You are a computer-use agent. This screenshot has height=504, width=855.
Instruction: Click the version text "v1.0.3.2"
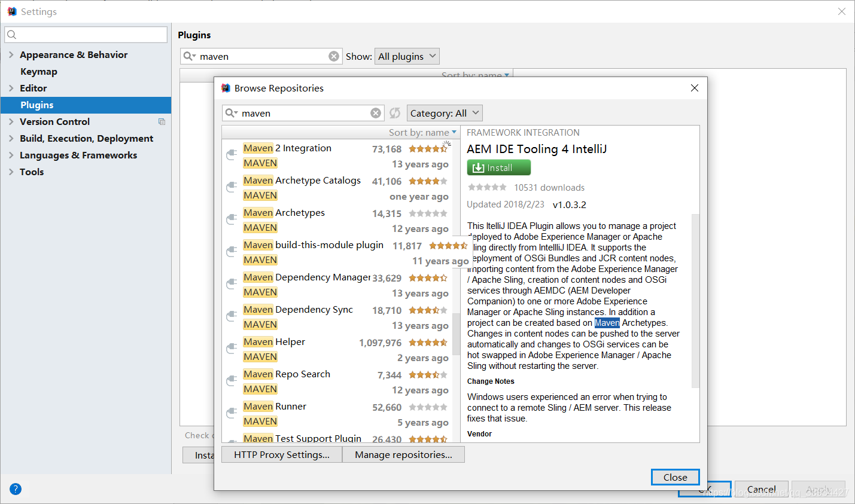click(x=570, y=204)
